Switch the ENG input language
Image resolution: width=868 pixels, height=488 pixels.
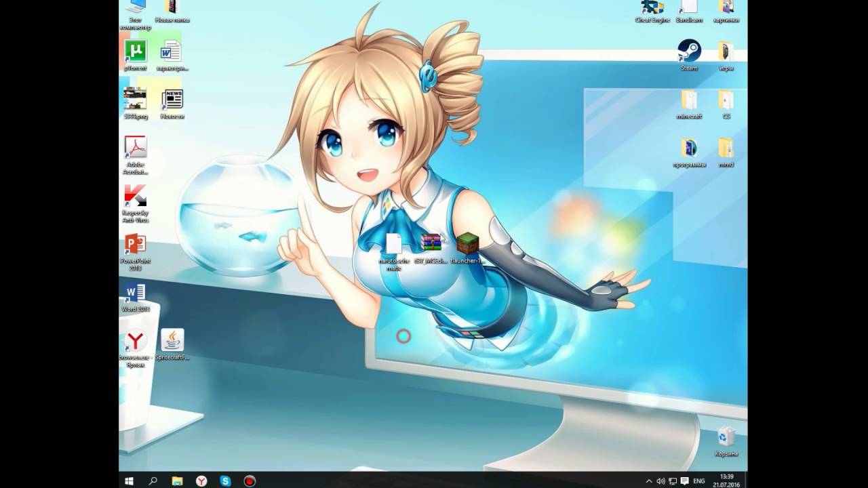tap(698, 481)
